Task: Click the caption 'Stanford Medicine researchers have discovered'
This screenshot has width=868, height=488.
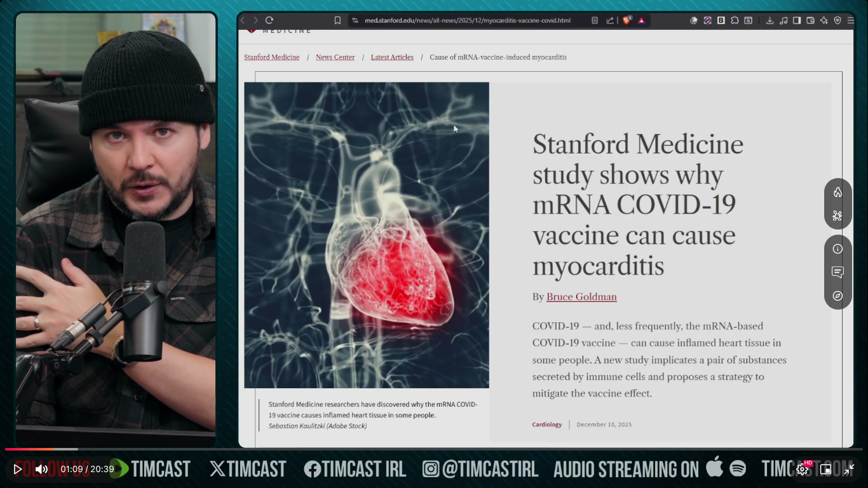Action: tap(373, 409)
